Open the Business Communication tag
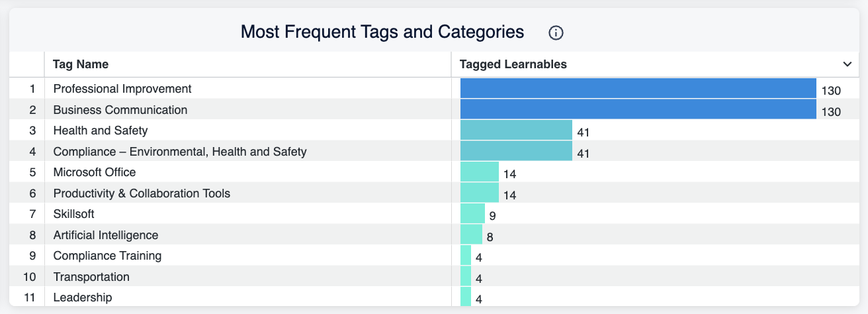 tap(120, 109)
